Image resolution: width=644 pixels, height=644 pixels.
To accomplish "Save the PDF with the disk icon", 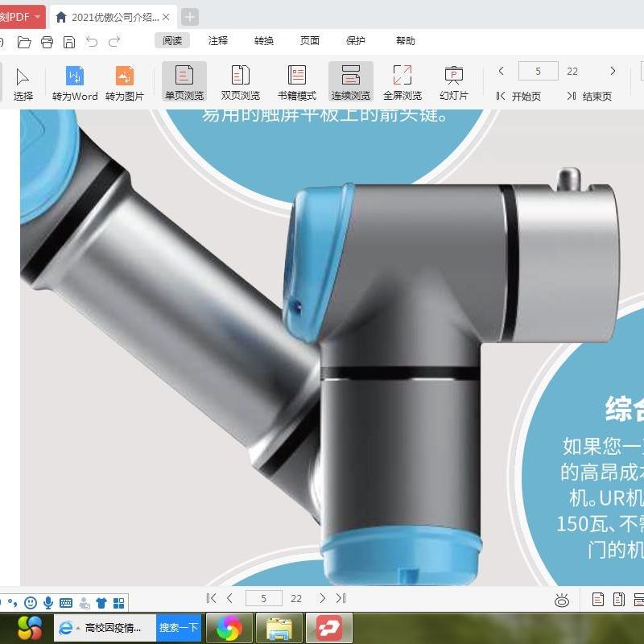I will click(x=69, y=42).
